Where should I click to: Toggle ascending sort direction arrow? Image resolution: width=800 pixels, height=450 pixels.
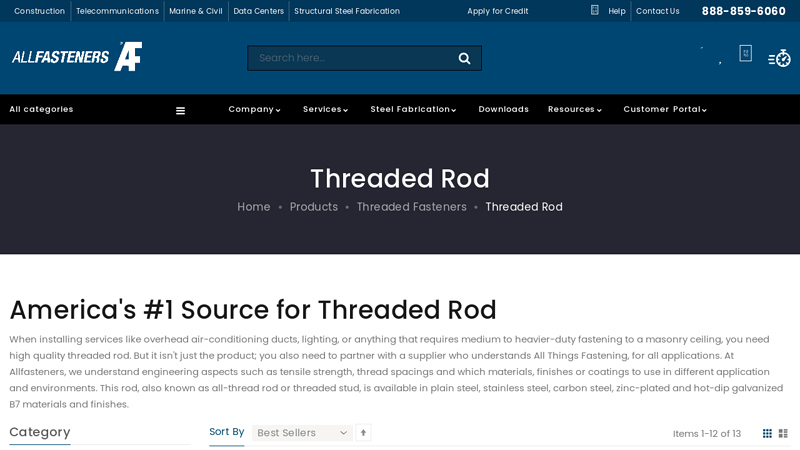click(x=363, y=433)
